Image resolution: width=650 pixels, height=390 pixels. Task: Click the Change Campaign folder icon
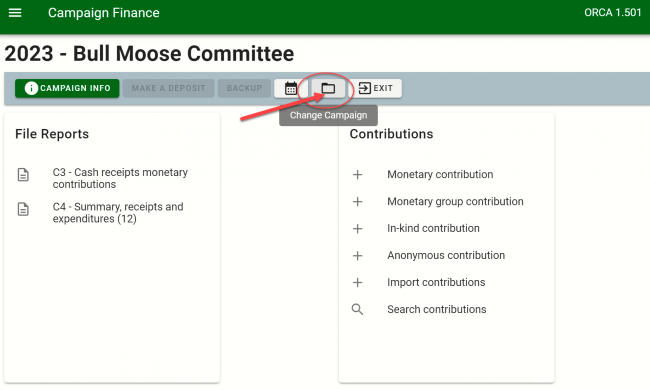328,88
